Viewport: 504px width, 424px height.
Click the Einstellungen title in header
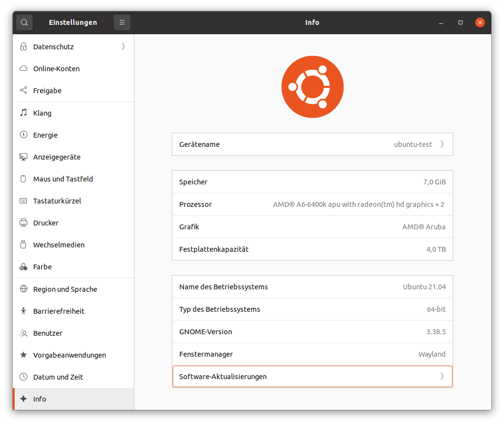pyautogui.click(x=73, y=22)
